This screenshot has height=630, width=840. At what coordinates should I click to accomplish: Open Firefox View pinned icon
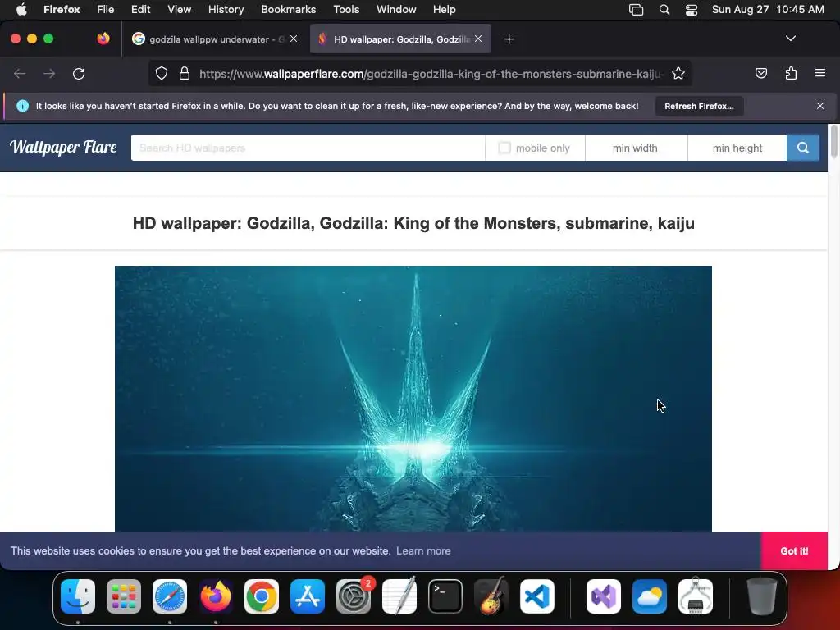(103, 39)
